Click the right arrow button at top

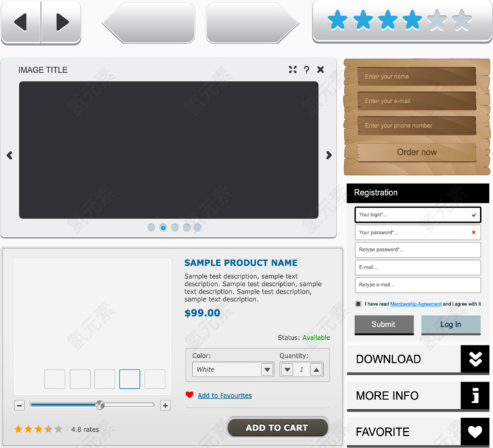pyautogui.click(x=62, y=22)
